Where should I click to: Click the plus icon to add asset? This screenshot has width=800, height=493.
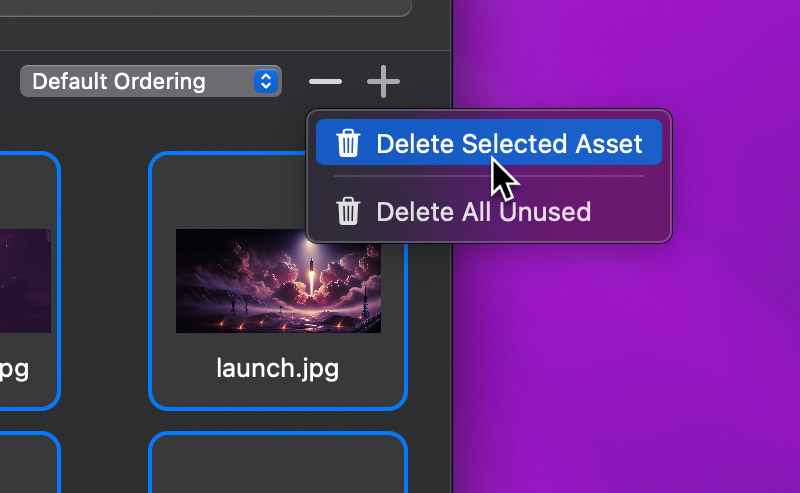(x=383, y=82)
